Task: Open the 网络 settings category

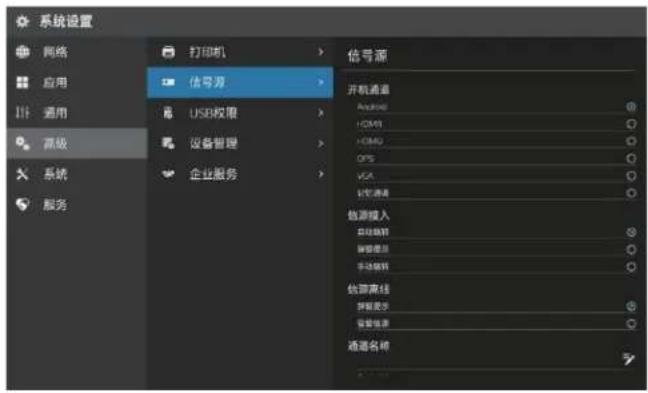Action: (x=55, y=52)
